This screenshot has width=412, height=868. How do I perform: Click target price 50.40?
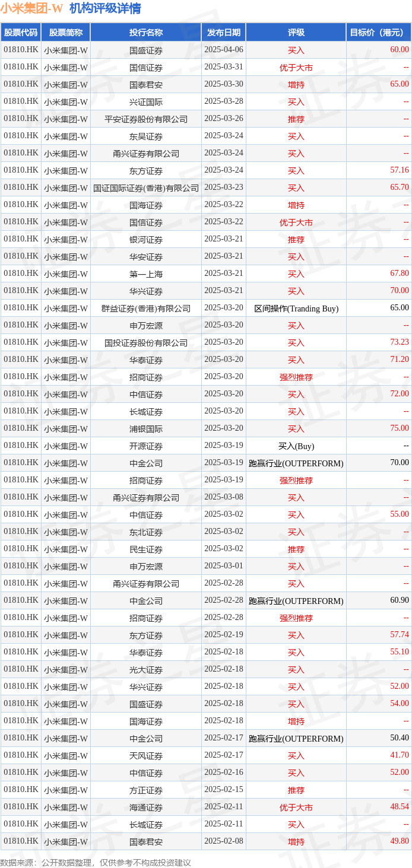pos(400,738)
